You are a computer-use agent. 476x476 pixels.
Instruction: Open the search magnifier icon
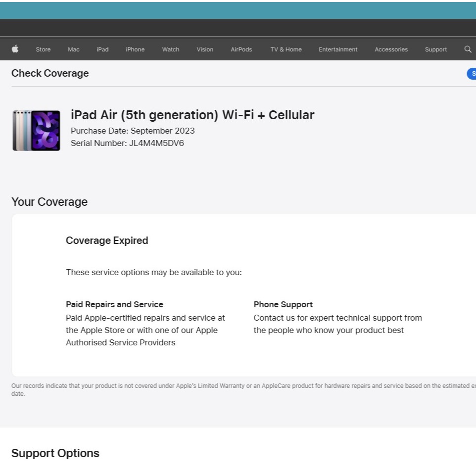click(468, 49)
